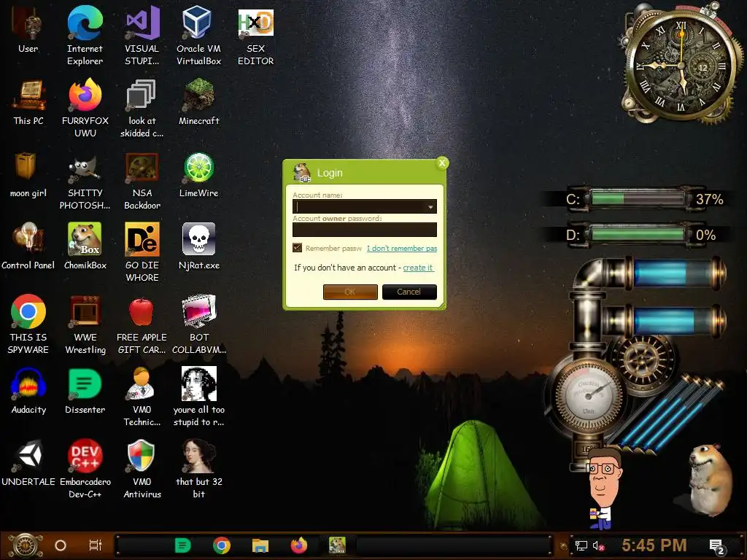This screenshot has height=560, width=747.
Task: Close the Login dialog with X
Action: [442, 163]
